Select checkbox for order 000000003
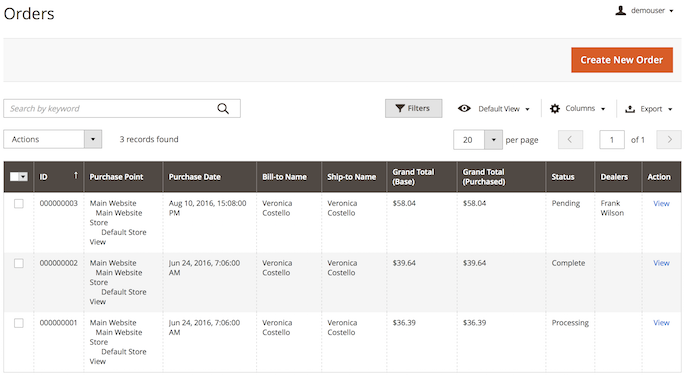Viewport: 685px width, 376px height. pyautogui.click(x=19, y=204)
